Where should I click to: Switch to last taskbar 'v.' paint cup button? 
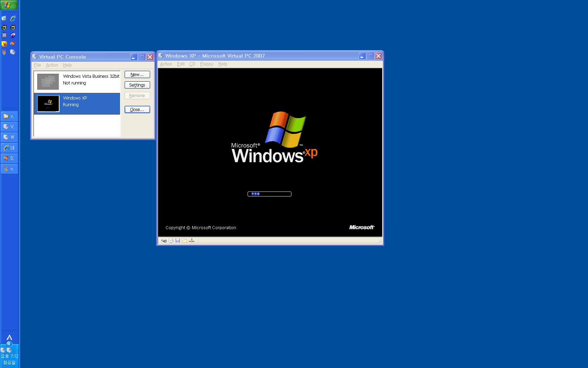9,169
